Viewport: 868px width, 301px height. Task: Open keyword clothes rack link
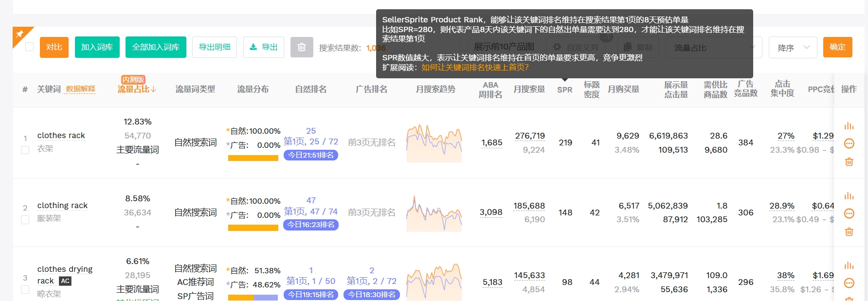tap(61, 136)
